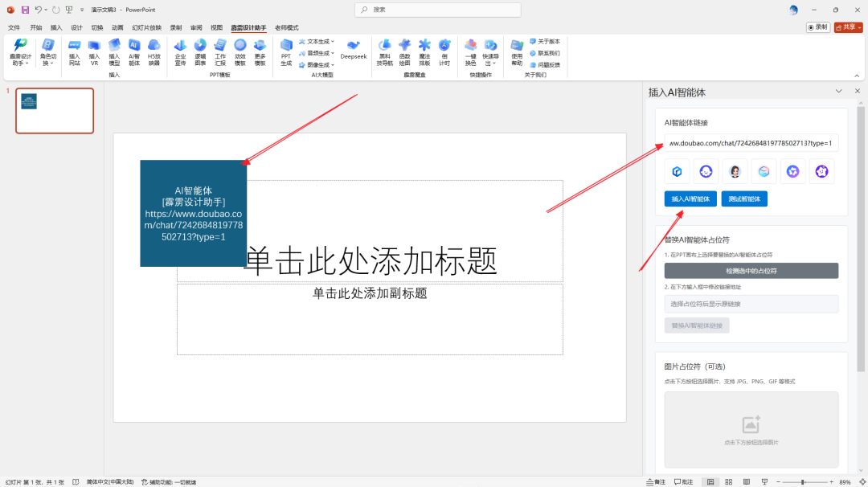This screenshot has height=487, width=868.
Task: Switch to the 开始 ribbon tab
Action: click(x=36, y=27)
